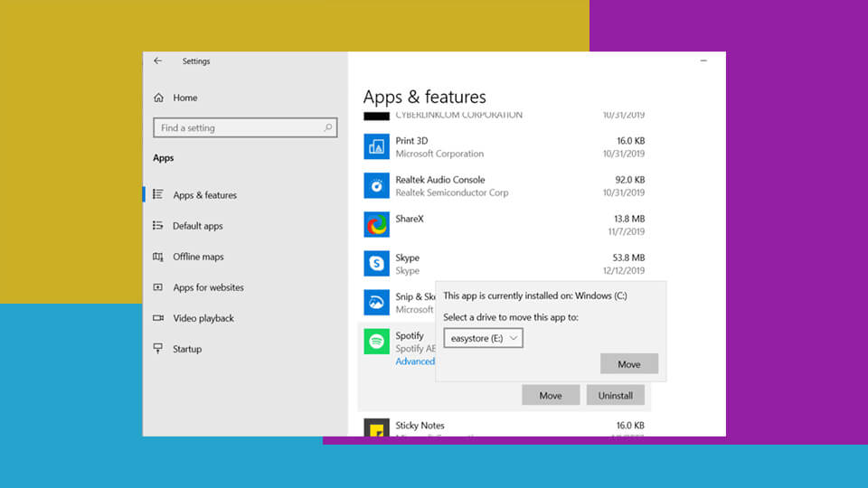868x488 pixels.
Task: Open Apps & features menu item
Action: (205, 195)
